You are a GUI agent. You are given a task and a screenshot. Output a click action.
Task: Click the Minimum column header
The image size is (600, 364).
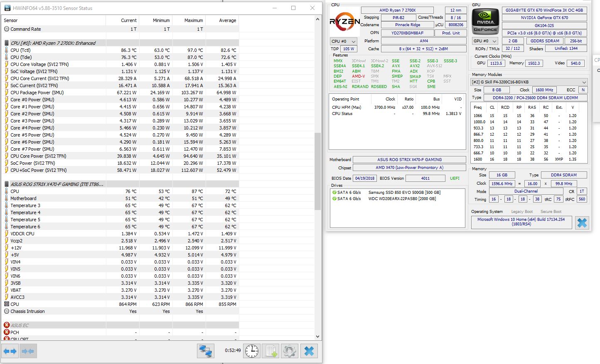(156, 20)
